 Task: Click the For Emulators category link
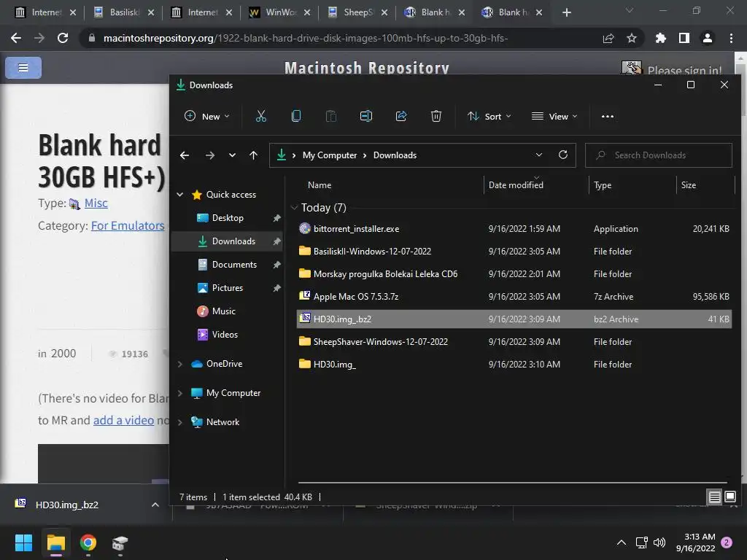pyautogui.click(x=128, y=226)
